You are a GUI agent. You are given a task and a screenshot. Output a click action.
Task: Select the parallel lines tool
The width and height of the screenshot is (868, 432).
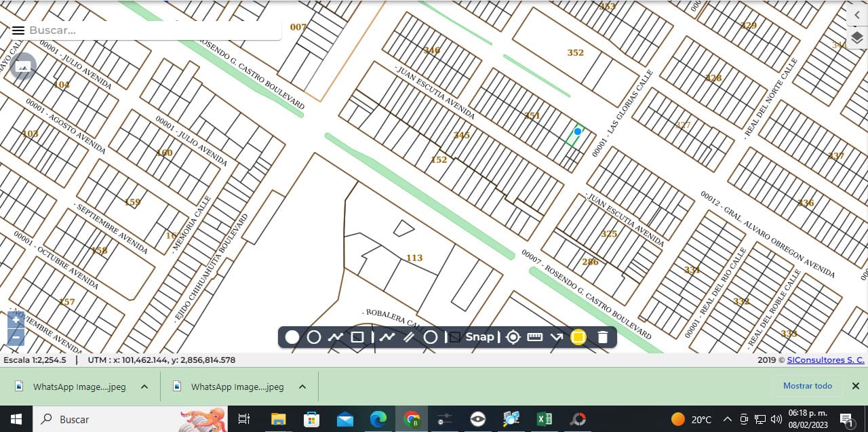pos(409,337)
